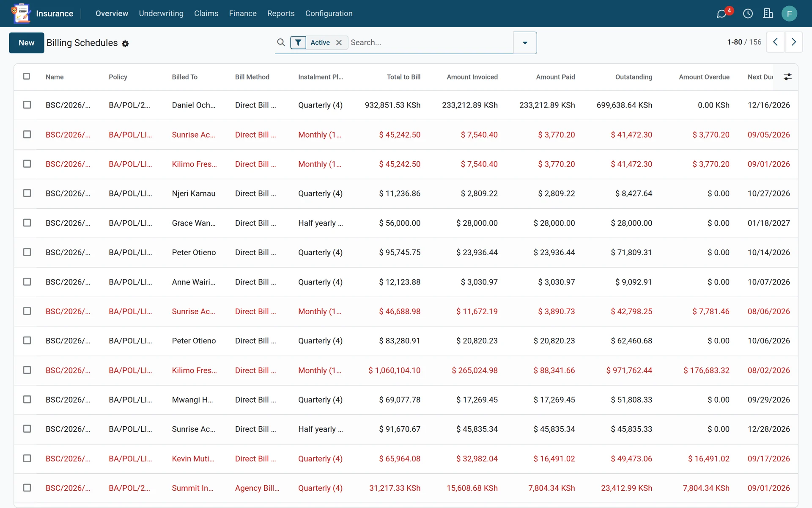812x508 pixels.
Task: Check the Summit In... row checkbox
Action: (x=27, y=488)
